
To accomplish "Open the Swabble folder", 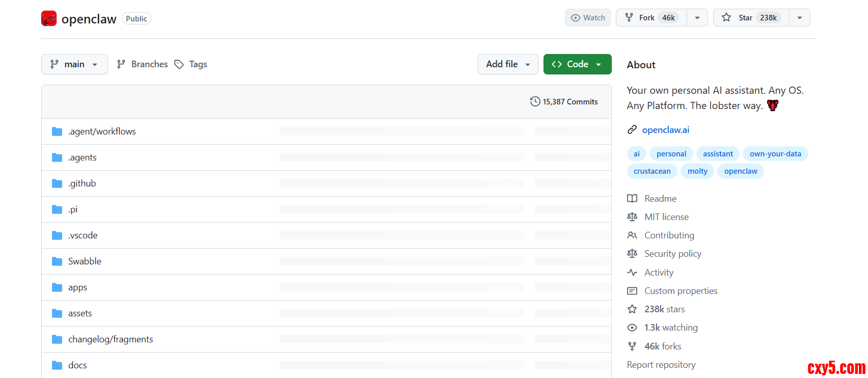I will [85, 261].
